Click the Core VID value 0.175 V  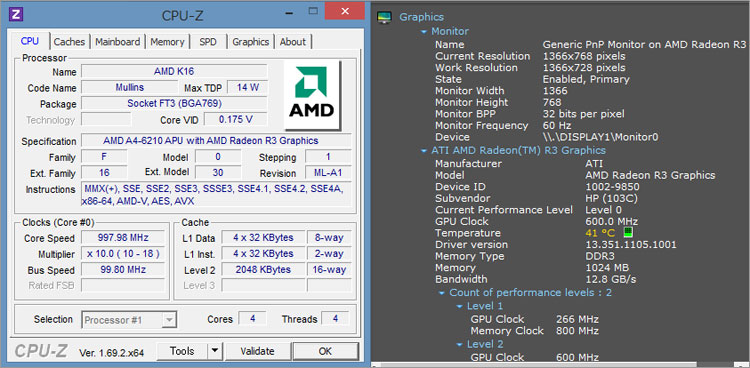tap(235, 120)
